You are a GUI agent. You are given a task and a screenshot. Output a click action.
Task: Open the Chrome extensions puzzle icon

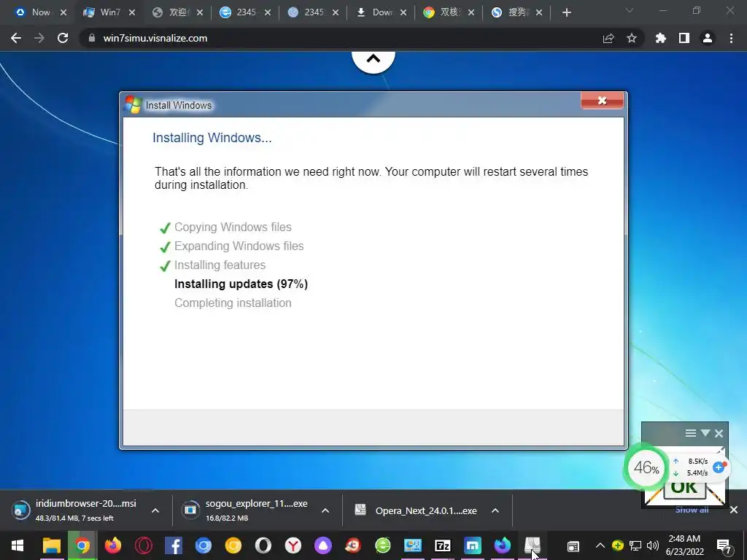661,38
